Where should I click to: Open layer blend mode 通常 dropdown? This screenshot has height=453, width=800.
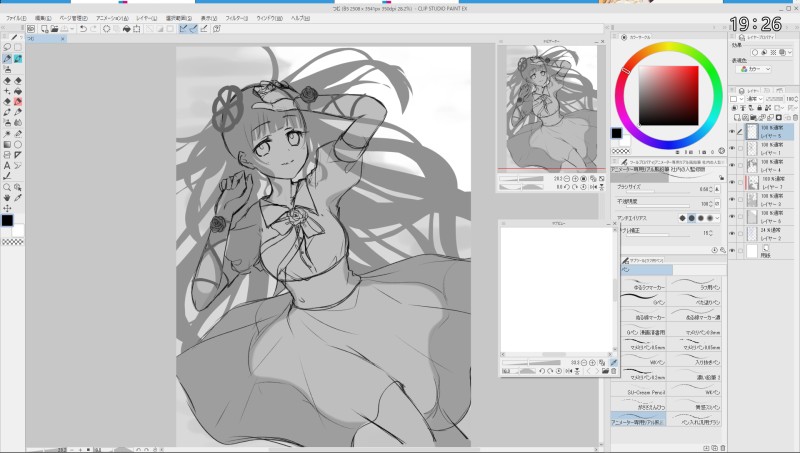tap(755, 99)
